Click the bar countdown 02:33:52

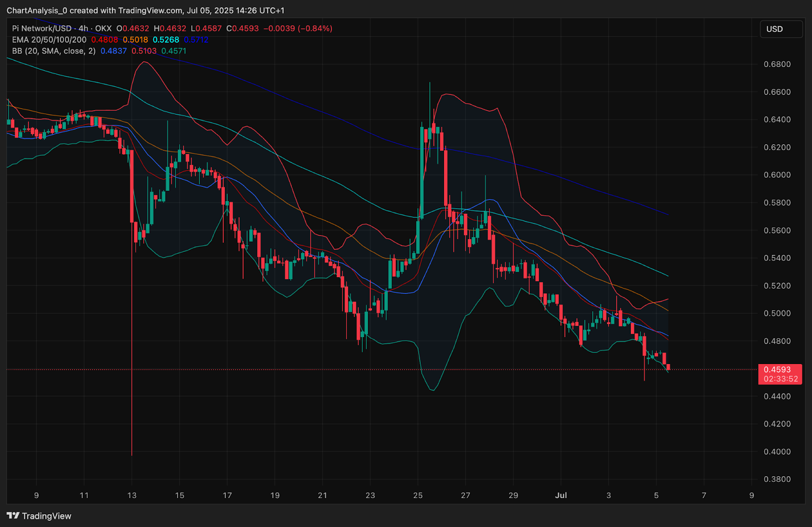781,379
